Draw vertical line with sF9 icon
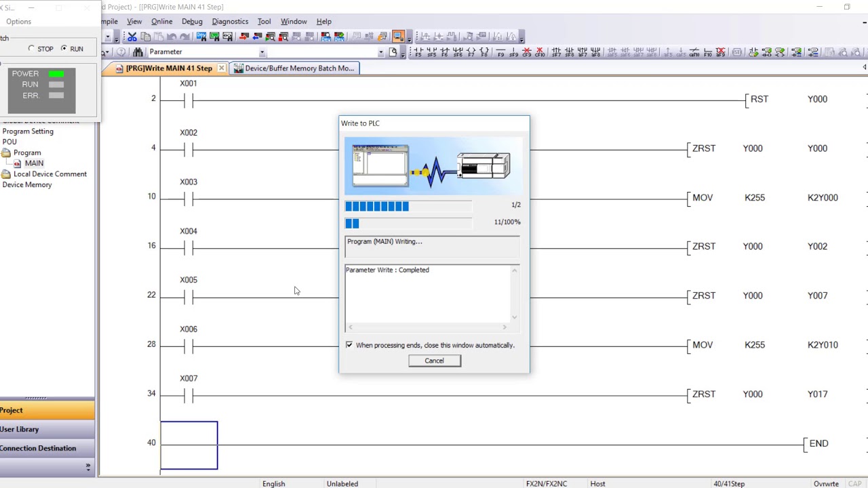The image size is (868, 488). click(x=513, y=52)
